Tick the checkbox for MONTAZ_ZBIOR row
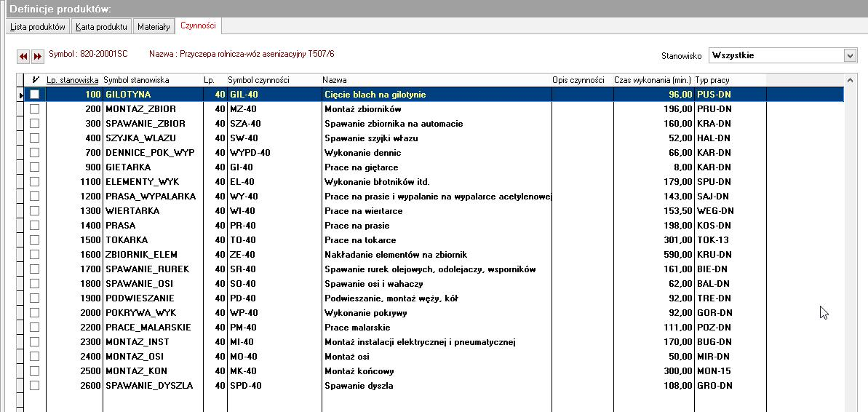This screenshot has height=412, width=868. (x=34, y=109)
